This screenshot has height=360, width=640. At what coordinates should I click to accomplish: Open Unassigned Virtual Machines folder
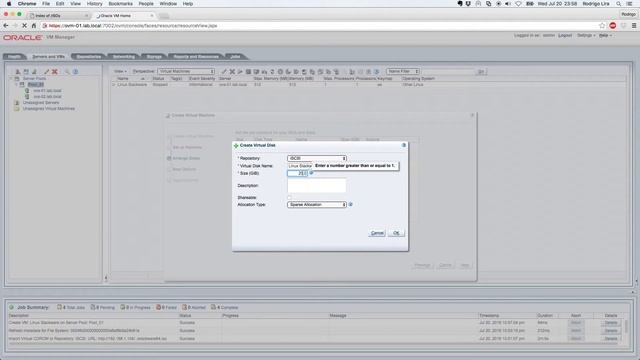(49, 109)
